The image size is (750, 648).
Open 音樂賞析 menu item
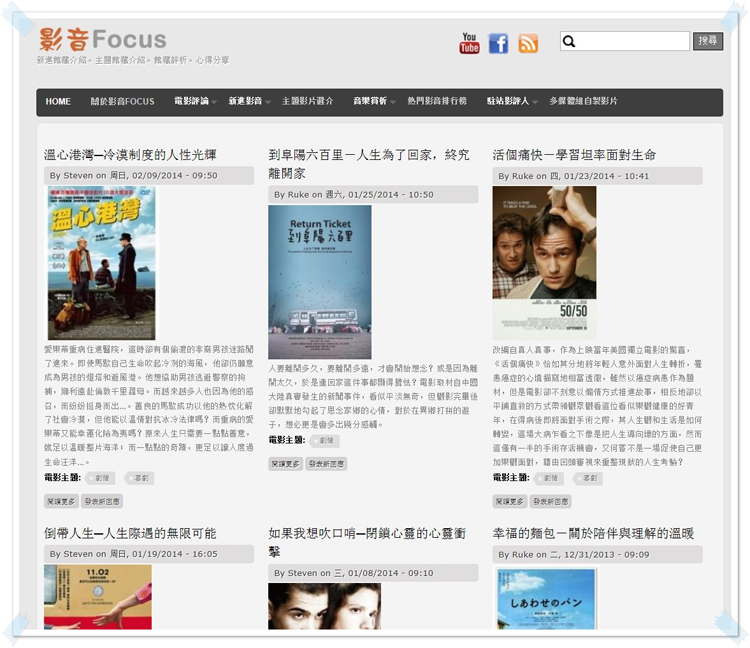[370, 101]
